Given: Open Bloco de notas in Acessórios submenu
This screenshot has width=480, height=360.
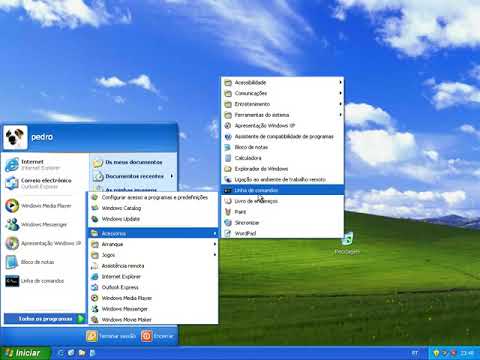Looking at the screenshot, I should pos(283,147).
